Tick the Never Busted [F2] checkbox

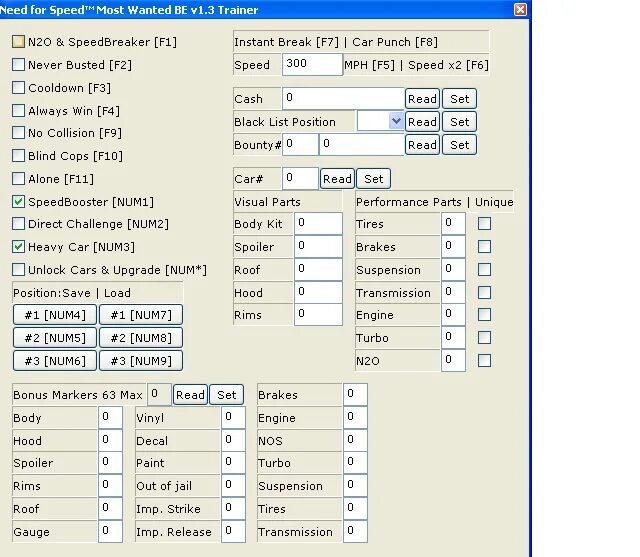tap(18, 64)
